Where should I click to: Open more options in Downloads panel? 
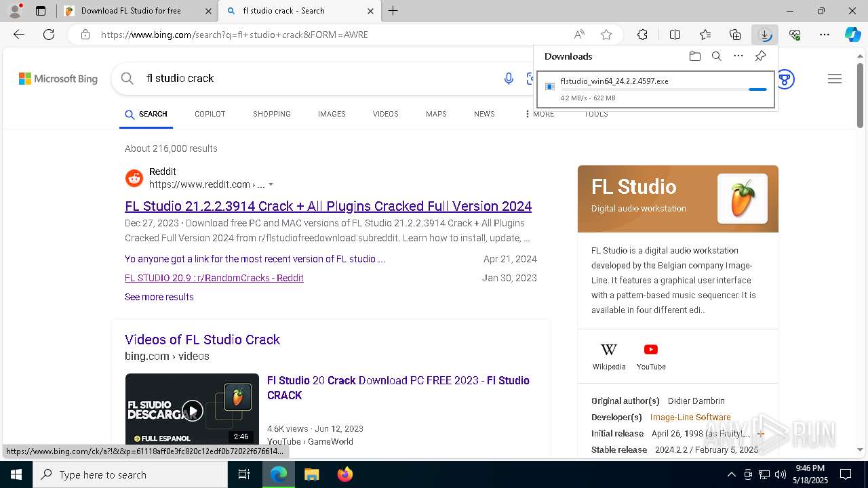(x=738, y=56)
